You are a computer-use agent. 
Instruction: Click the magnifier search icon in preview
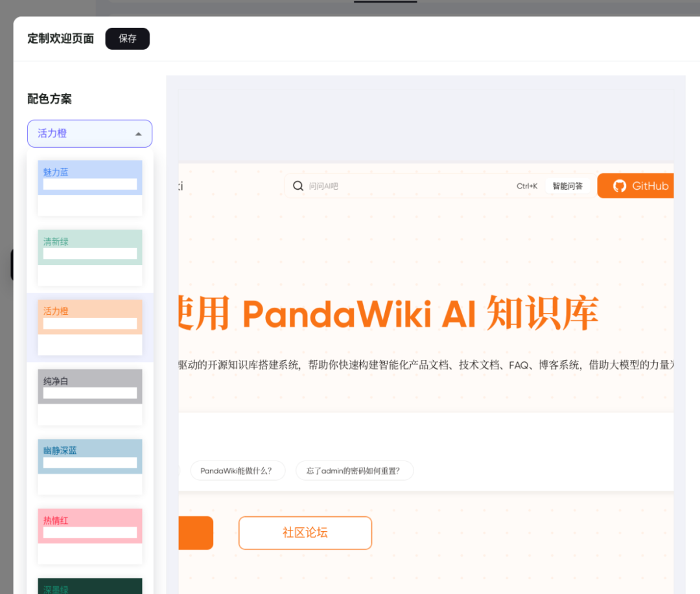click(297, 186)
